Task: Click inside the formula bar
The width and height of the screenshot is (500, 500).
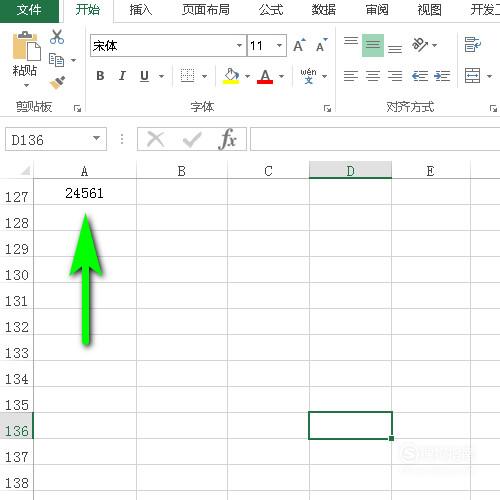Action: (x=375, y=139)
